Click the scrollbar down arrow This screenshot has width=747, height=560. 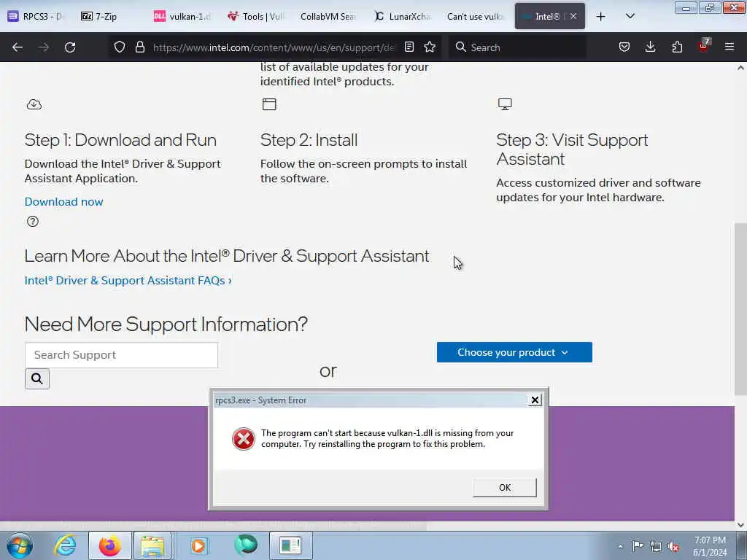740,525
